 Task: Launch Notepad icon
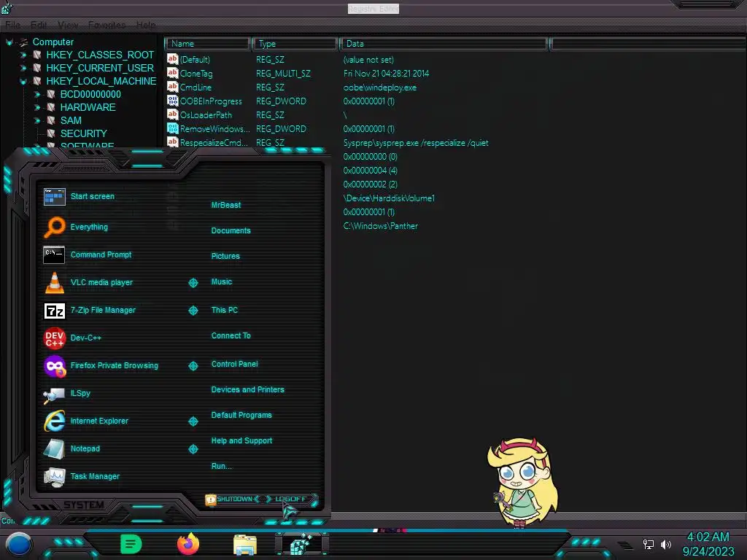(x=54, y=448)
